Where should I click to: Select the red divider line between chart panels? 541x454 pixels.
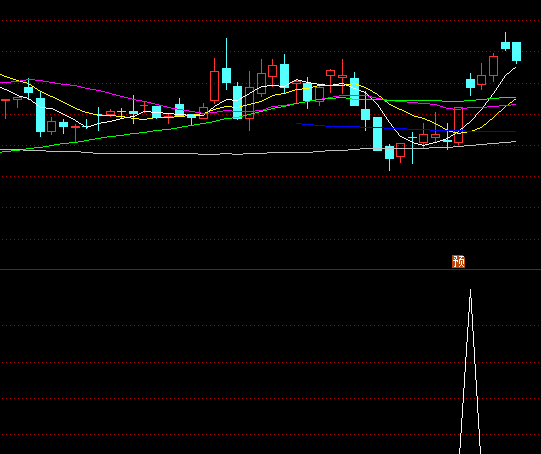[x=270, y=269]
